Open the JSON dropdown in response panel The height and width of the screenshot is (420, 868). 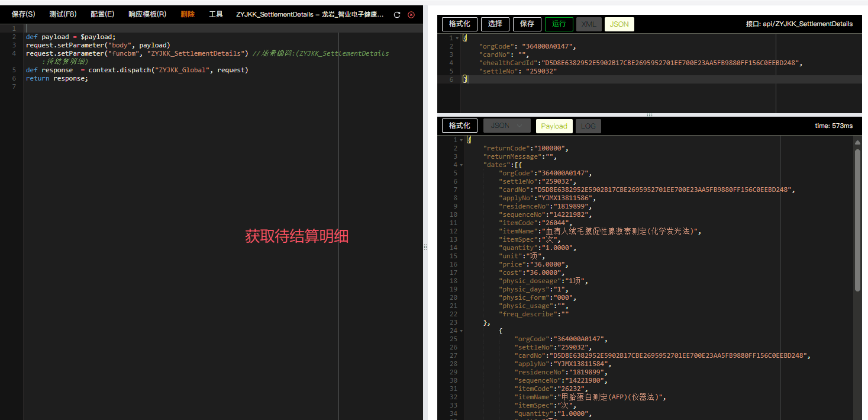(x=506, y=126)
